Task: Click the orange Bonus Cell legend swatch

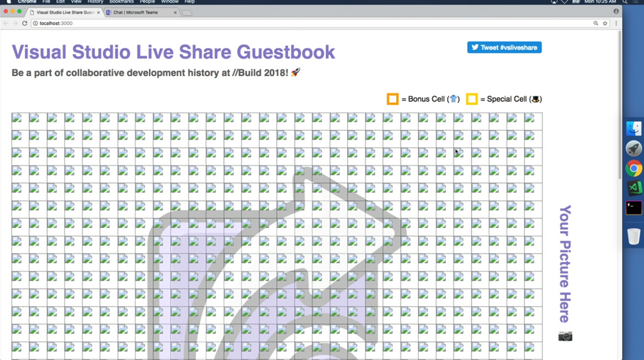Action: (x=392, y=99)
